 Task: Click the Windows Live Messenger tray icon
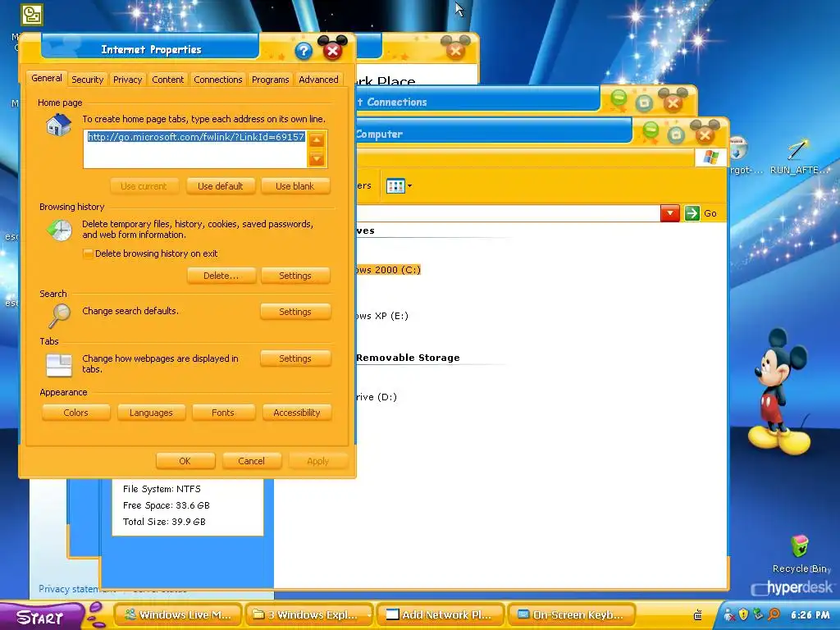point(729,614)
